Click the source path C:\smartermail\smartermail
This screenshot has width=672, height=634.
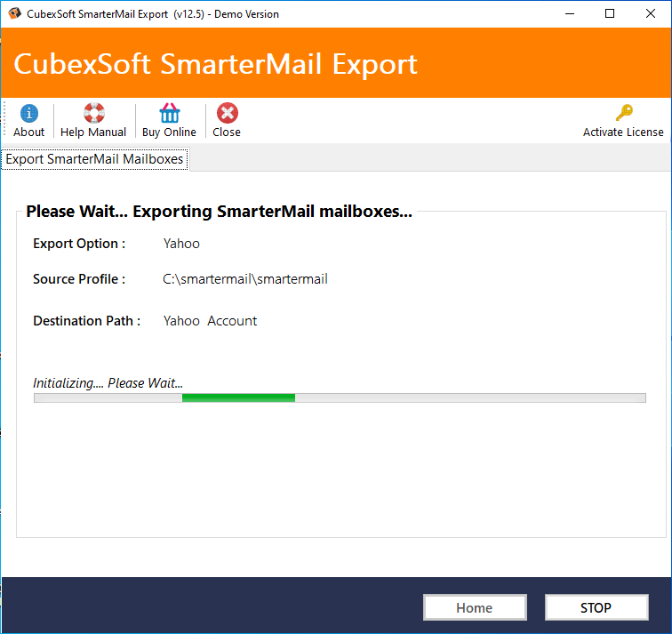[x=245, y=279]
